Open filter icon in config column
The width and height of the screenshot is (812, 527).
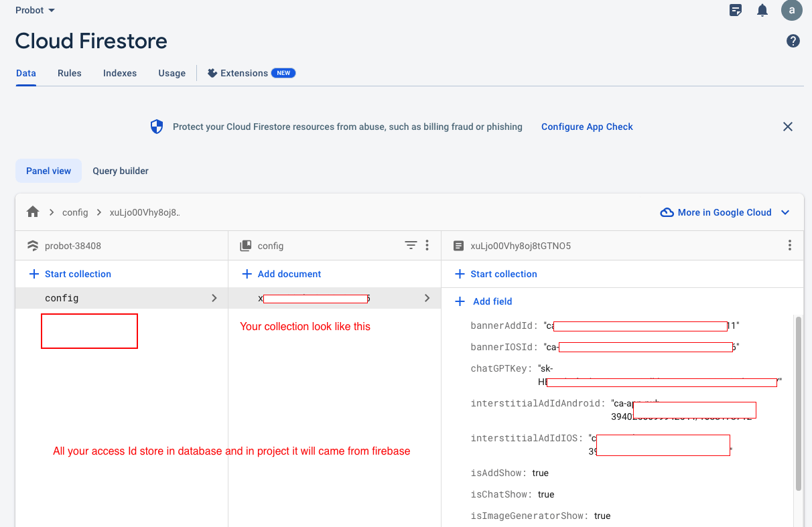click(x=411, y=246)
